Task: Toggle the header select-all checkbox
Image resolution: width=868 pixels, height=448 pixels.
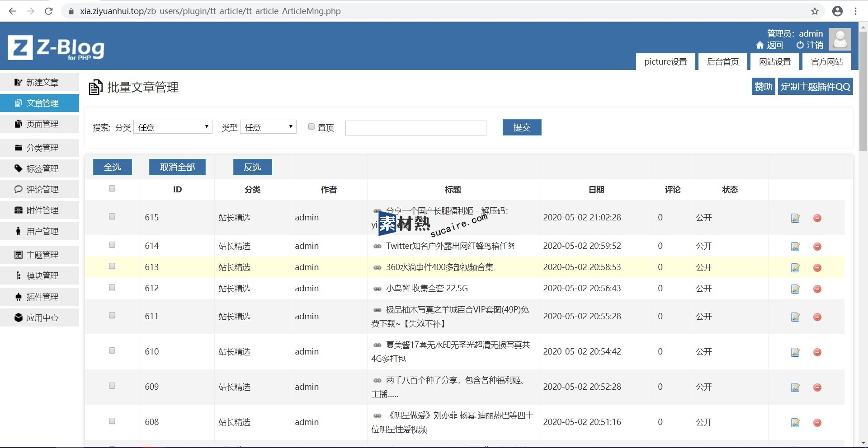Action: click(112, 189)
